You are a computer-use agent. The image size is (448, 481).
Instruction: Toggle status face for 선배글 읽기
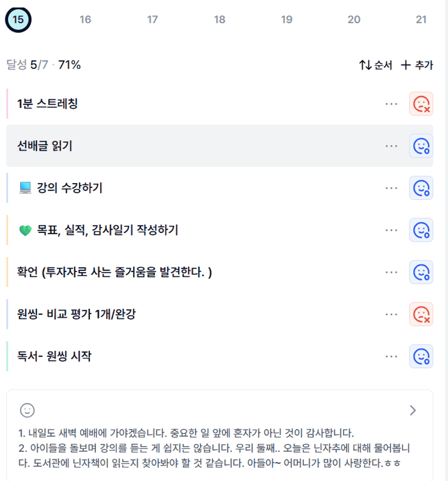[x=421, y=146]
